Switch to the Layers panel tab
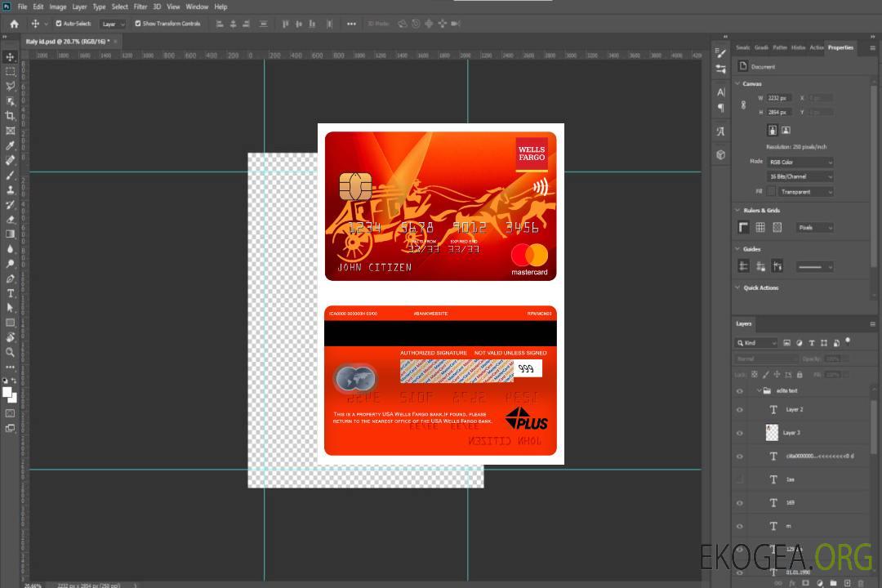The width and height of the screenshot is (882, 588). point(744,323)
